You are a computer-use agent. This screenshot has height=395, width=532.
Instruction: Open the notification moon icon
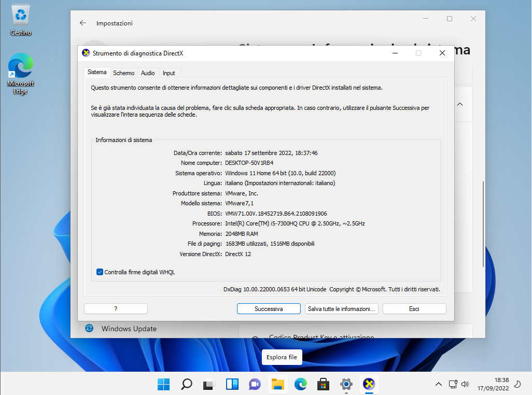517,384
